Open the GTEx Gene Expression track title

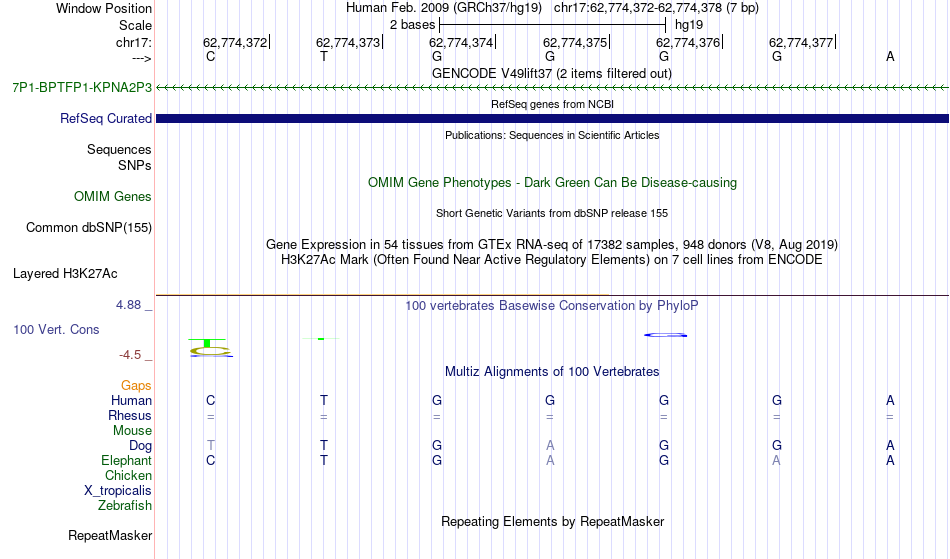pos(552,245)
